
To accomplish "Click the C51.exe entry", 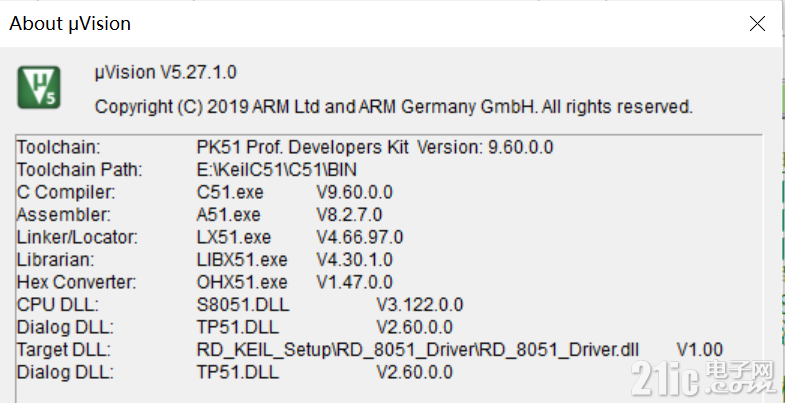I will tap(230, 192).
